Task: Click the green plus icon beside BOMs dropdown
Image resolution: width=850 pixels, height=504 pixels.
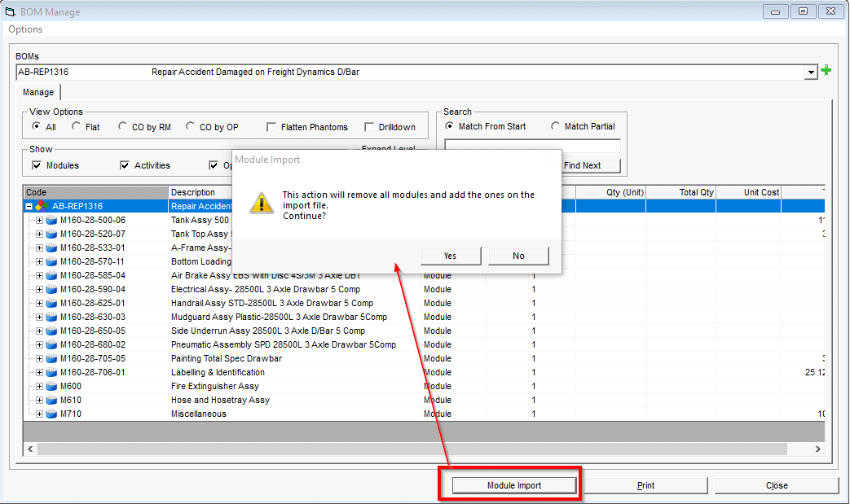Action: point(826,71)
